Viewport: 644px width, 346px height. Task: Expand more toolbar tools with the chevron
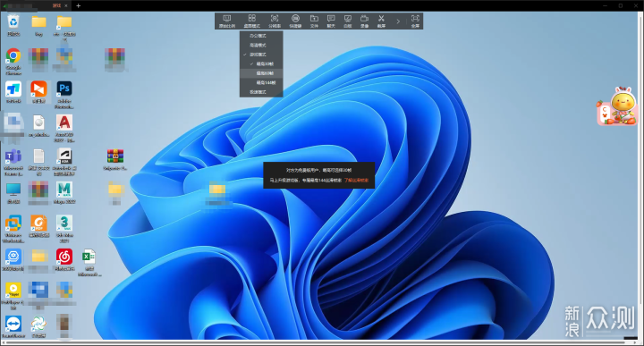[x=398, y=21]
